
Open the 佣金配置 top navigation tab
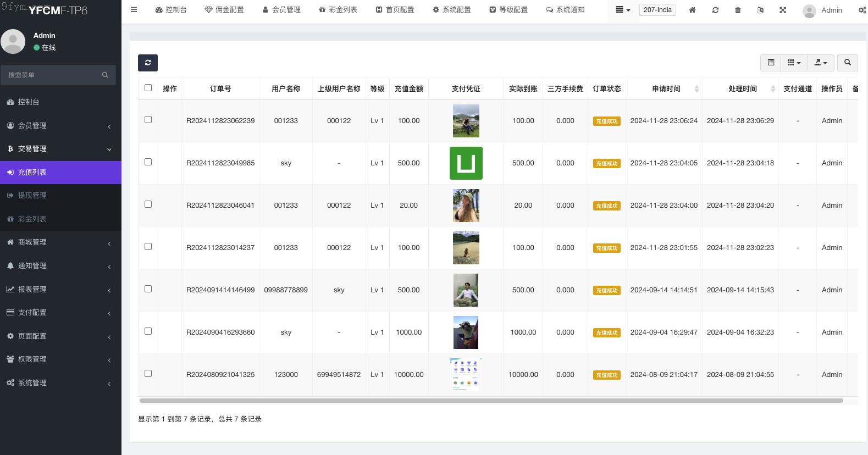224,10
